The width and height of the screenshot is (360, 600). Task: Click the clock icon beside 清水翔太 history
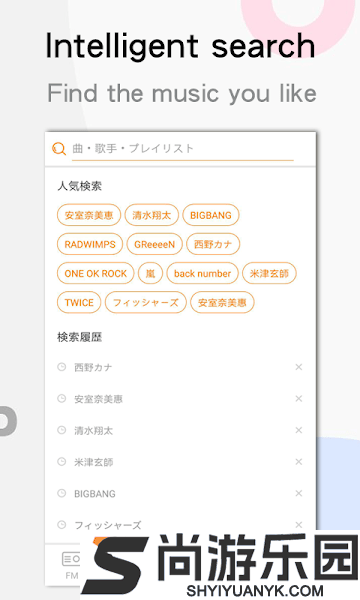click(62, 430)
